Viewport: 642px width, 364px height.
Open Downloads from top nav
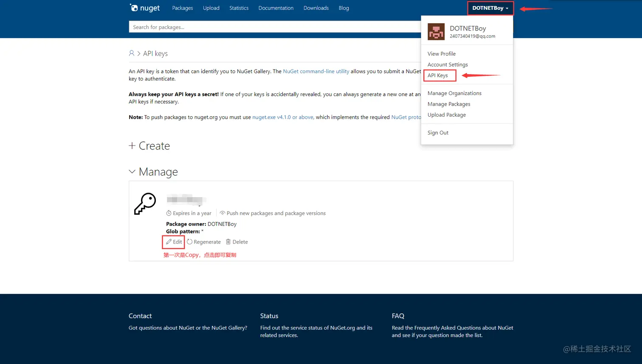[316, 8]
